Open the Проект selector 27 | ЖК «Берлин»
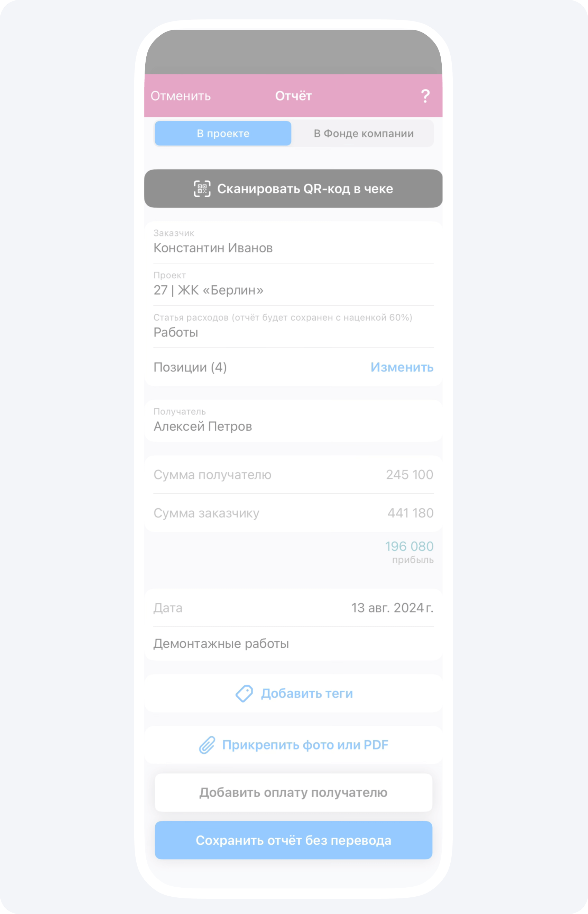The image size is (588, 914). [x=293, y=285]
